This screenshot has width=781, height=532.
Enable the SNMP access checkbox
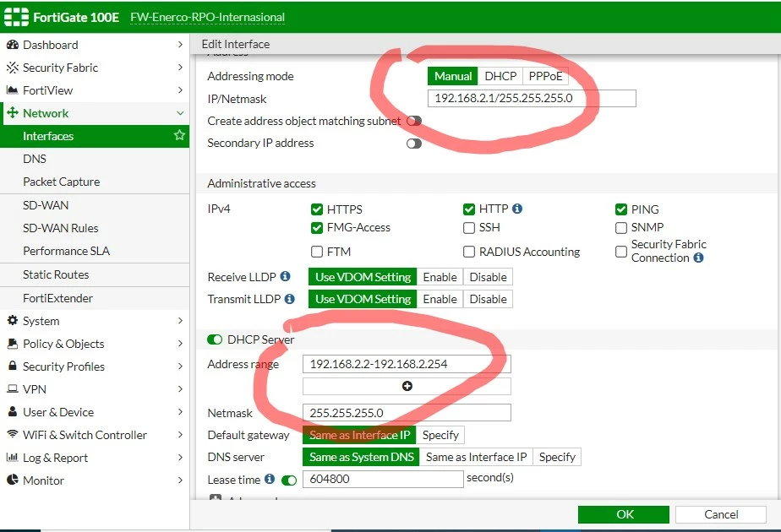pyautogui.click(x=620, y=228)
